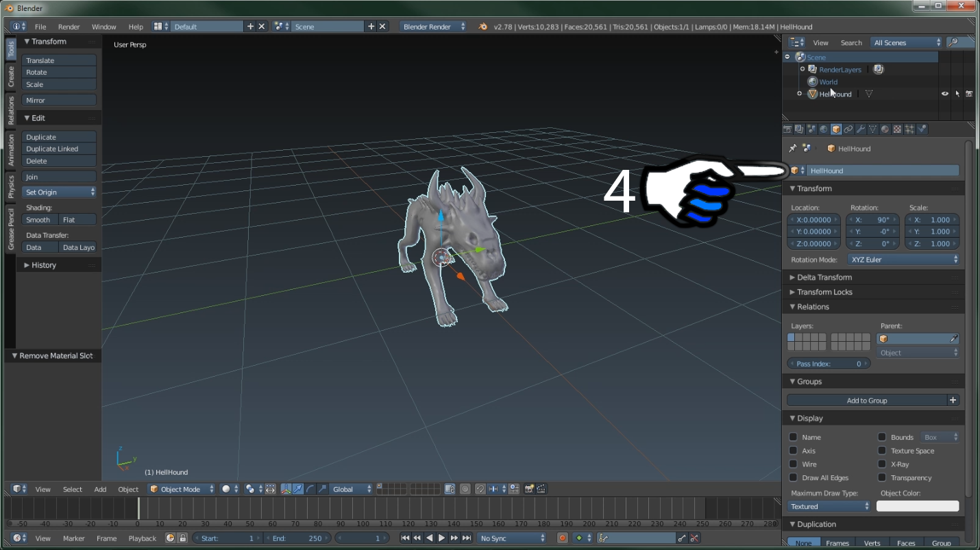
Task: Open the Object properties tab (orange cube)
Action: tap(836, 129)
